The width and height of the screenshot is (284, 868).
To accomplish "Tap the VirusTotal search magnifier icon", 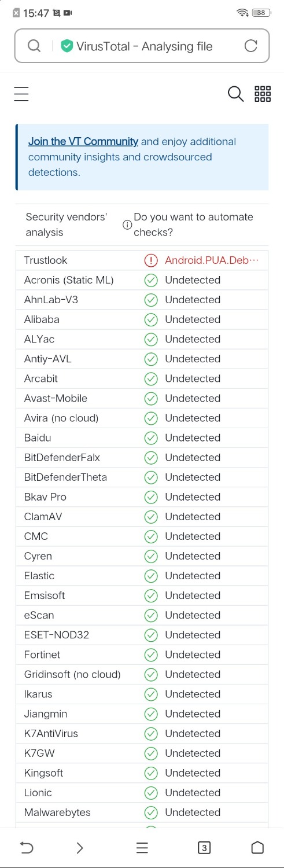I will pyautogui.click(x=235, y=94).
